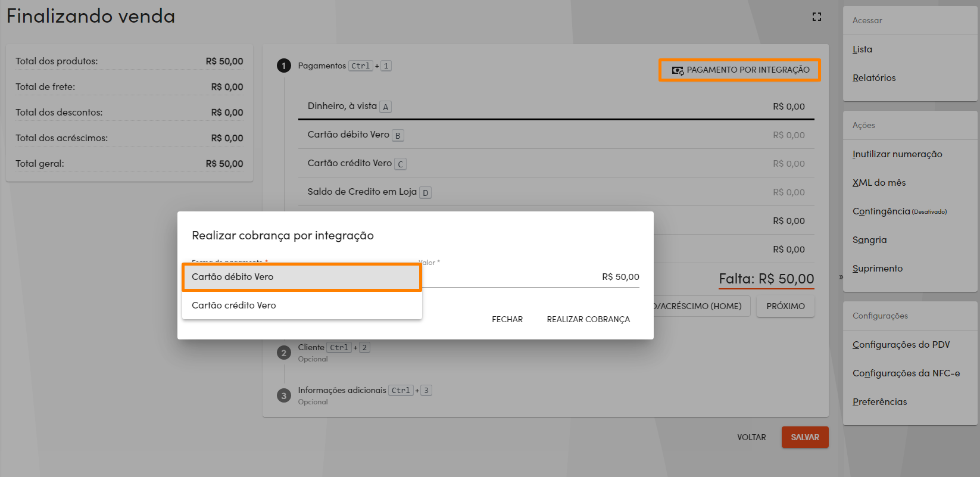This screenshot has height=477, width=980.
Task: Choose Cartão crédito Vero option
Action: pyautogui.click(x=302, y=305)
